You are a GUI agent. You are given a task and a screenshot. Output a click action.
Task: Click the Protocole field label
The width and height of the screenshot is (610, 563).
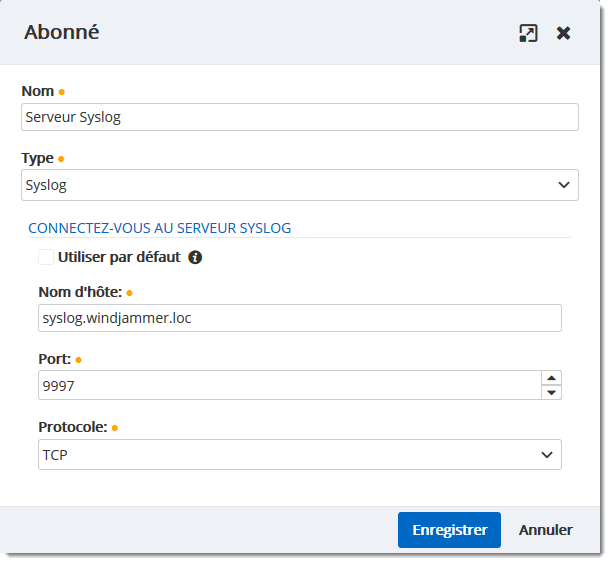click(72, 427)
